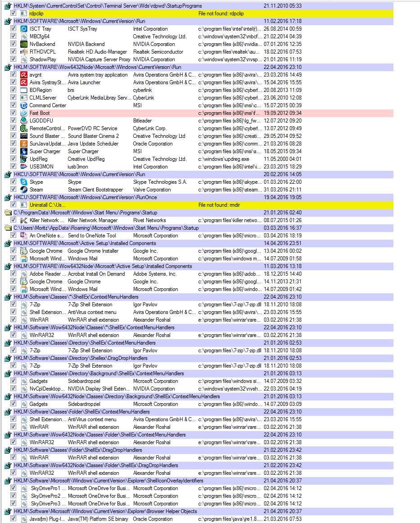Image resolution: width=420 pixels, height=523 pixels.
Task: Click the registry icon for HKLM Terminal Server key
Action: (x=8, y=6)
